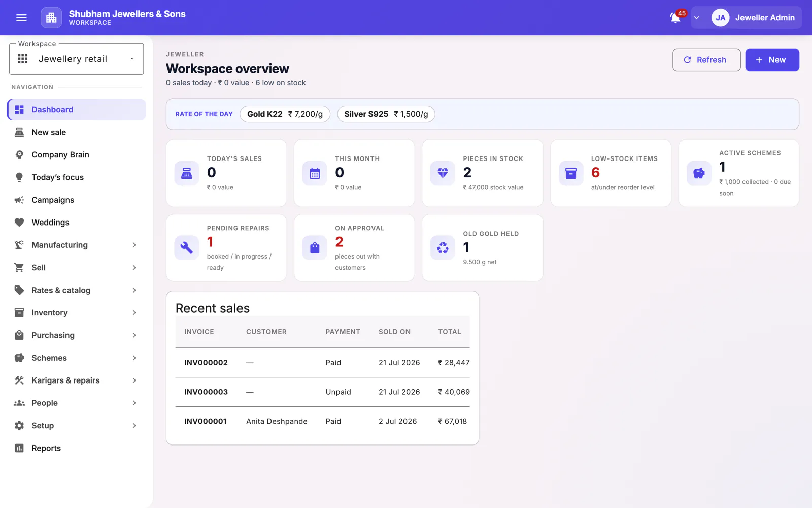Image resolution: width=812 pixels, height=508 pixels.
Task: Click the SOLD ON column header
Action: coord(394,332)
